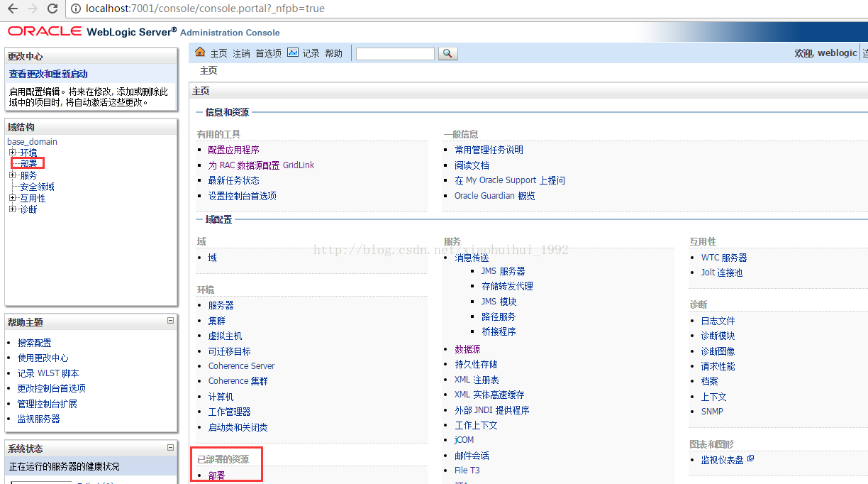Open Oracle Guardian 概览 link

click(x=494, y=196)
